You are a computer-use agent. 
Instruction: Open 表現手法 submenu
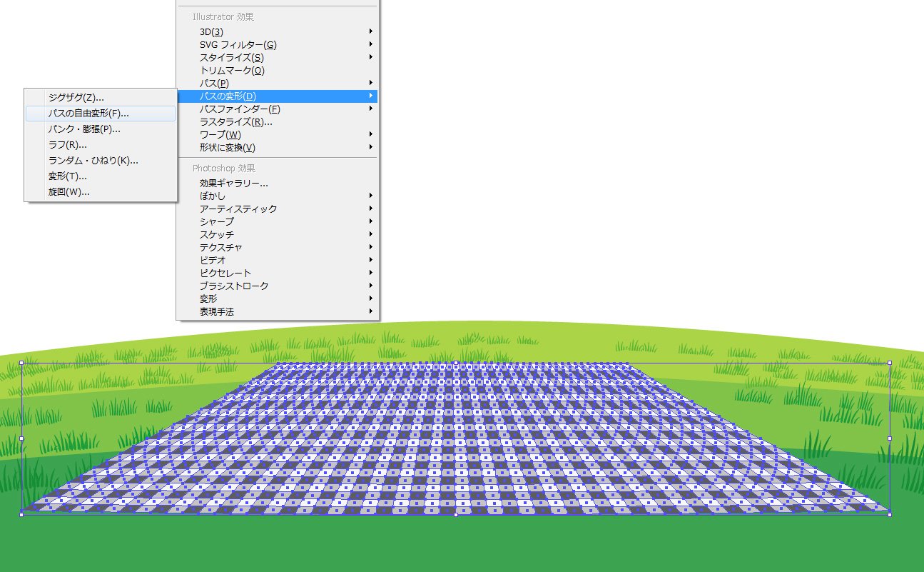[278, 311]
